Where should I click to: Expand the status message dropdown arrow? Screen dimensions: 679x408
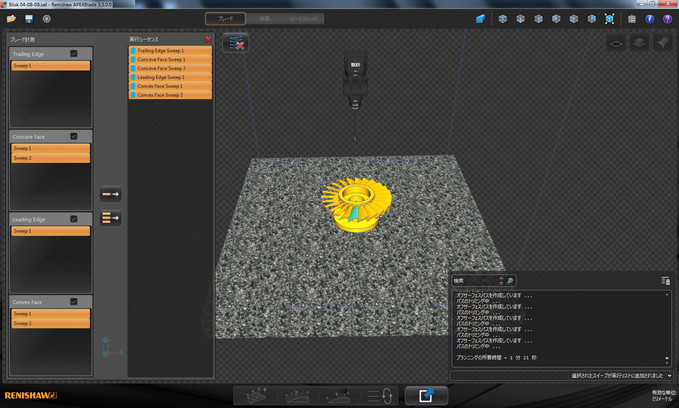click(670, 375)
